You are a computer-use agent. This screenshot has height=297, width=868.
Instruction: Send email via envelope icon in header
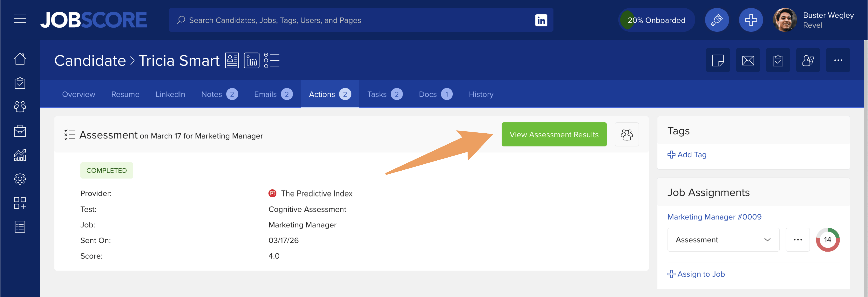click(x=748, y=60)
